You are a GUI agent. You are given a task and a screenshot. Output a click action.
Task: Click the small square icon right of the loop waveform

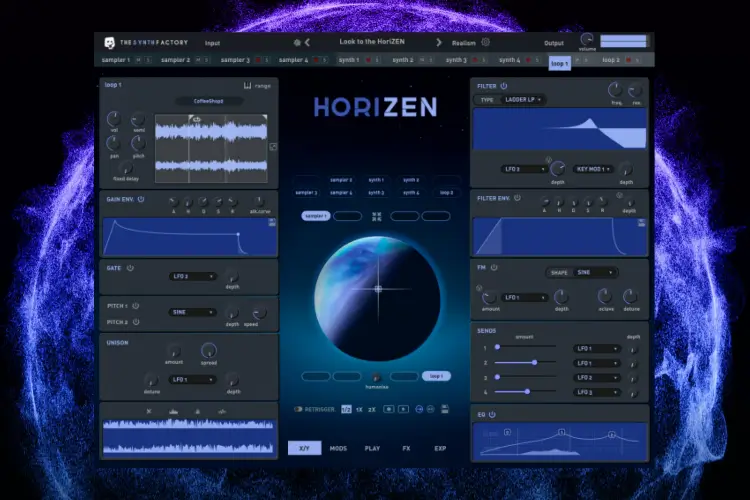pos(273,147)
